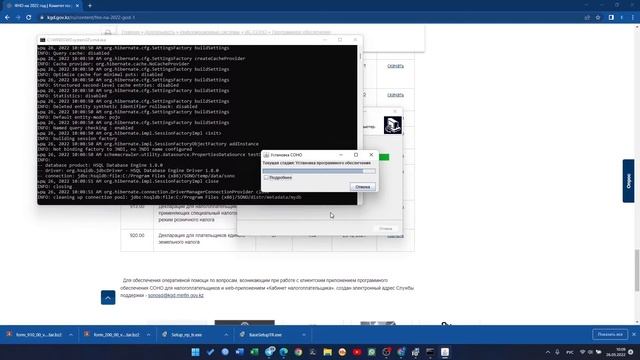Image resolution: width=640 pixels, height=360 pixels.
Task: Expand the BaseSetup download options chevron
Action: pos(304,335)
